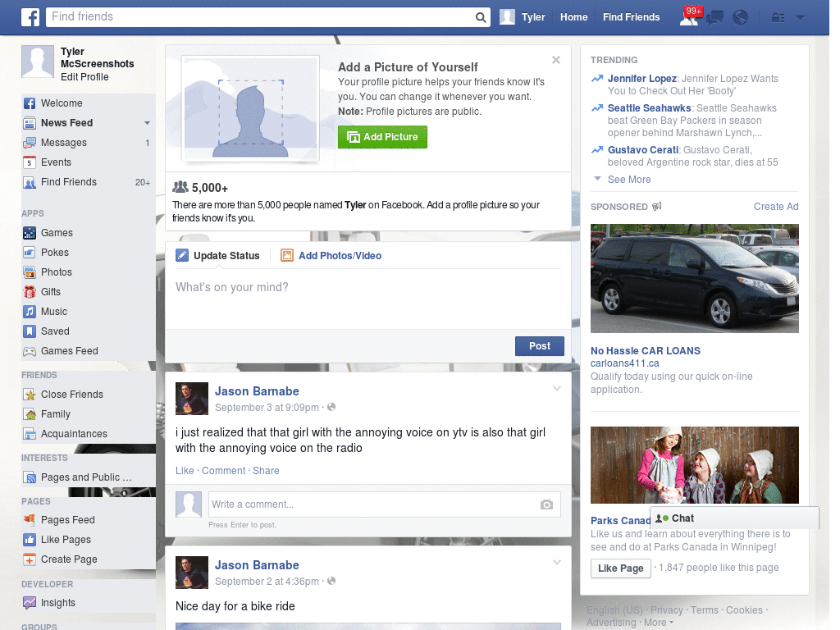The width and height of the screenshot is (840, 630).
Task: Open the Chat bar
Action: [734, 518]
